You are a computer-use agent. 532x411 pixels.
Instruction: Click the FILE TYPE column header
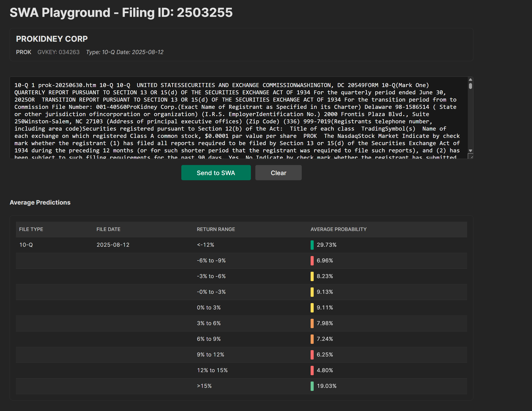coord(31,229)
